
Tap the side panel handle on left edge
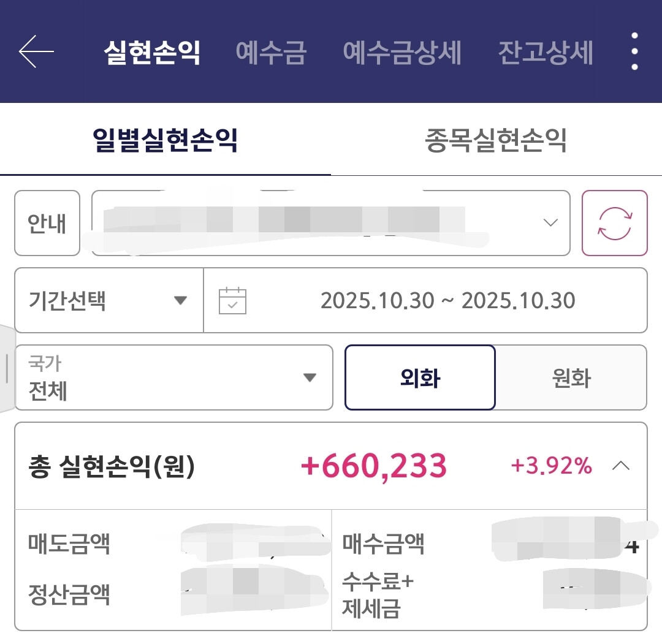(x=6, y=368)
